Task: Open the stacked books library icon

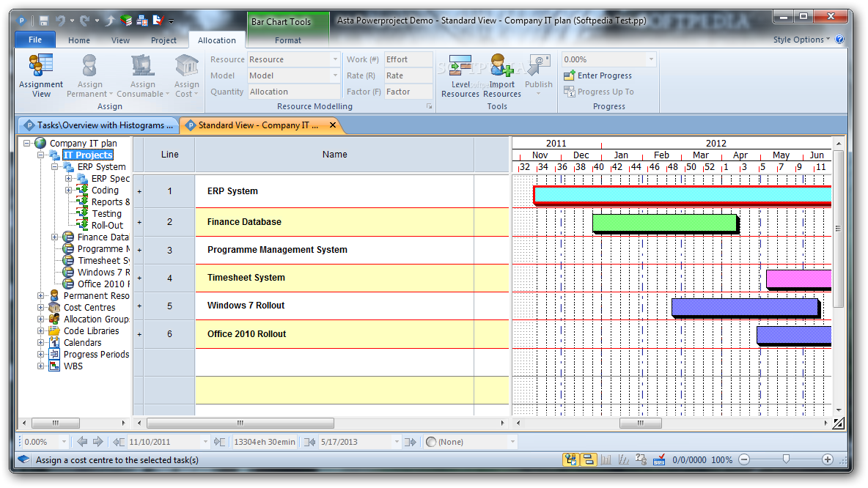Action: point(126,21)
